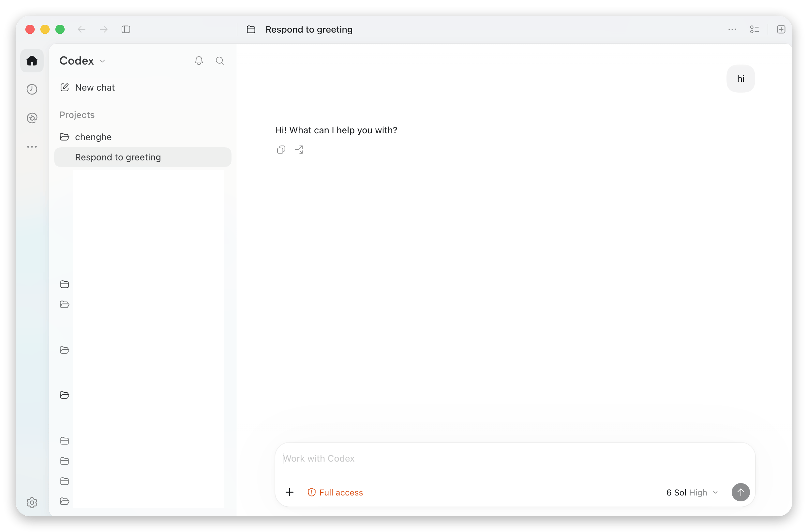This screenshot has width=808, height=532.
Task: Toggle the task list view icon
Action: [x=755, y=30]
